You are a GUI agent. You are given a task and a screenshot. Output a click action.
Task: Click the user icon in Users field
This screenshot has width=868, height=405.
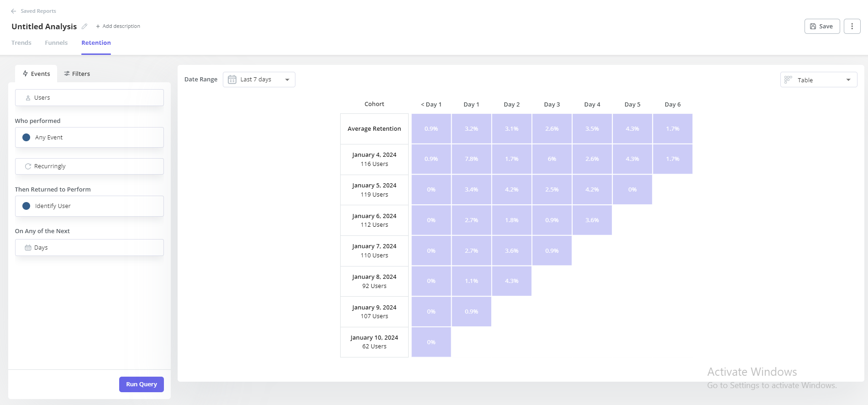[x=28, y=98]
